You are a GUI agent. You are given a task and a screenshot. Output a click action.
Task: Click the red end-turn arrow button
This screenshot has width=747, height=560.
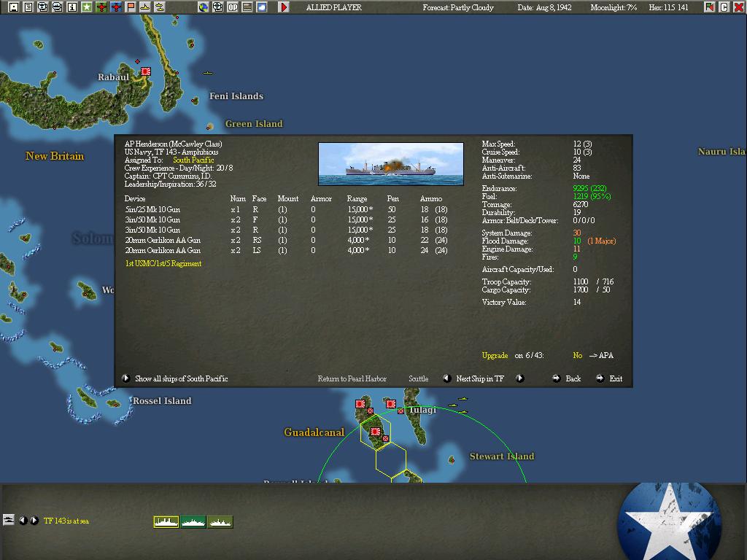click(284, 7)
